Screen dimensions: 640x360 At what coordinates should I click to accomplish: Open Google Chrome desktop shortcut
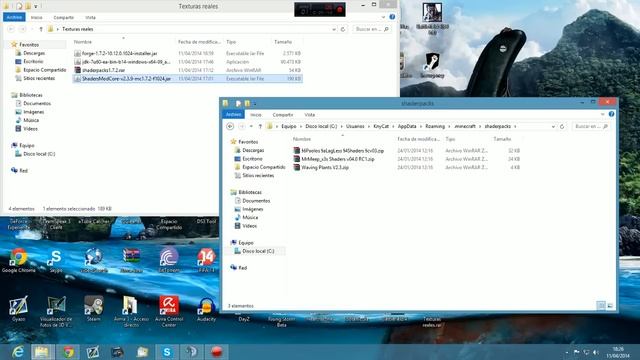pyautogui.click(x=18, y=260)
